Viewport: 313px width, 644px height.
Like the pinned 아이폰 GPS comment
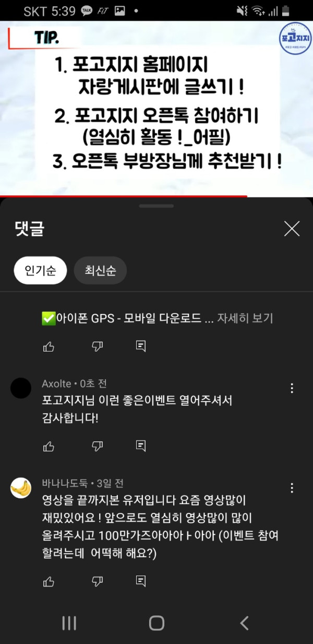click(x=49, y=346)
